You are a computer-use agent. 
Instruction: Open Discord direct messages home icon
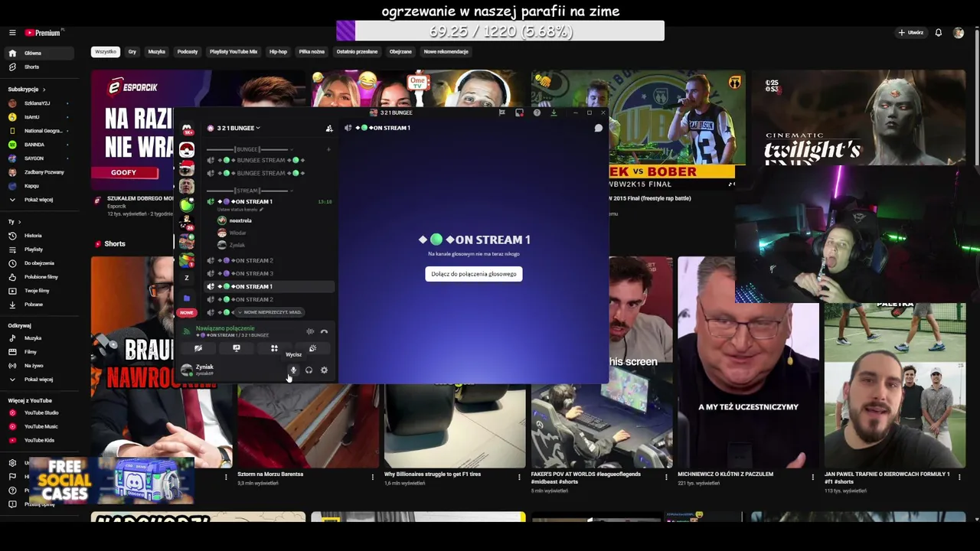pyautogui.click(x=187, y=129)
